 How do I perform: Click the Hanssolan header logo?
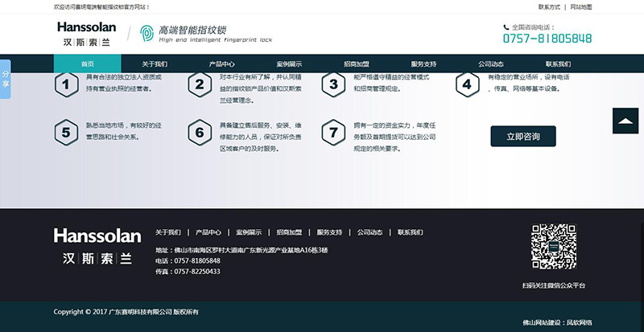click(x=87, y=34)
